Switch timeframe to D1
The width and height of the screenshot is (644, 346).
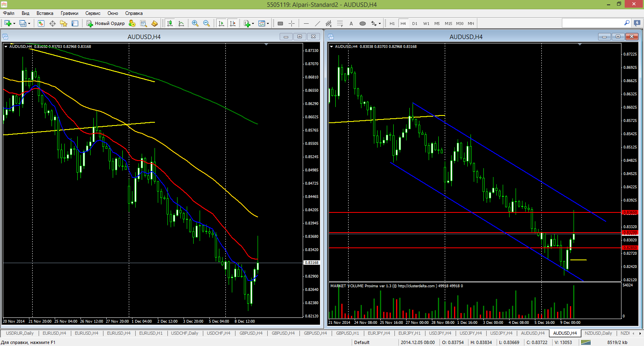click(415, 23)
